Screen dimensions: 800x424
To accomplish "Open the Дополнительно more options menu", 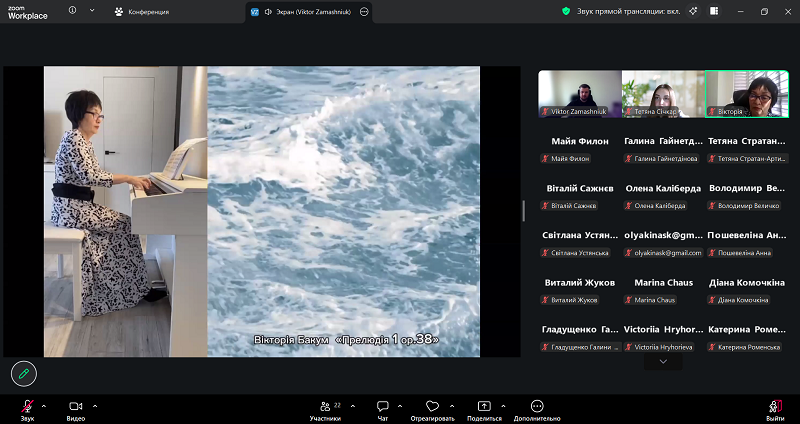I will coord(537,406).
